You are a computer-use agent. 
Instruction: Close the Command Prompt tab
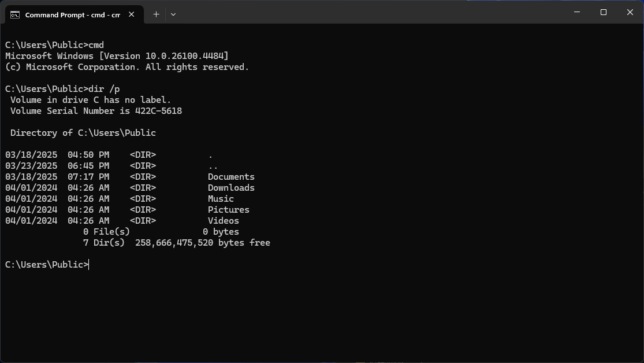tap(132, 14)
